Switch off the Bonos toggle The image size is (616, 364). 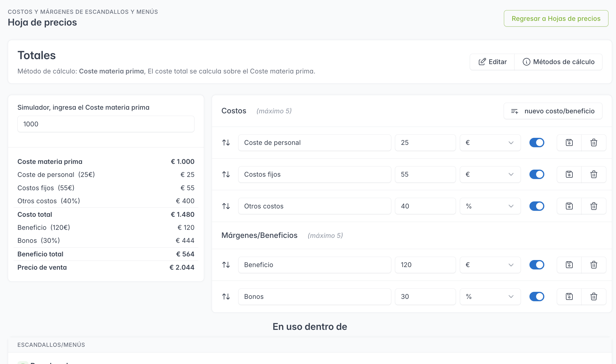tap(536, 297)
